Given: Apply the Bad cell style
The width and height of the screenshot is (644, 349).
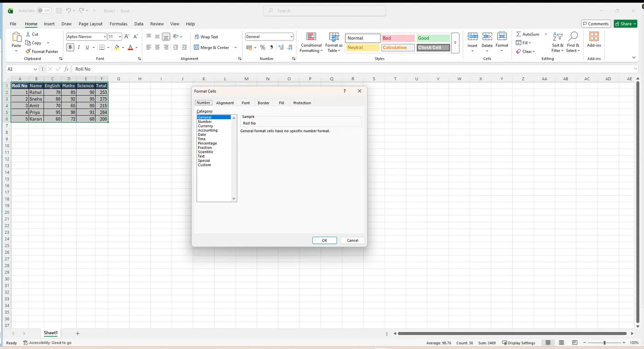Looking at the screenshot, I should (398, 38).
